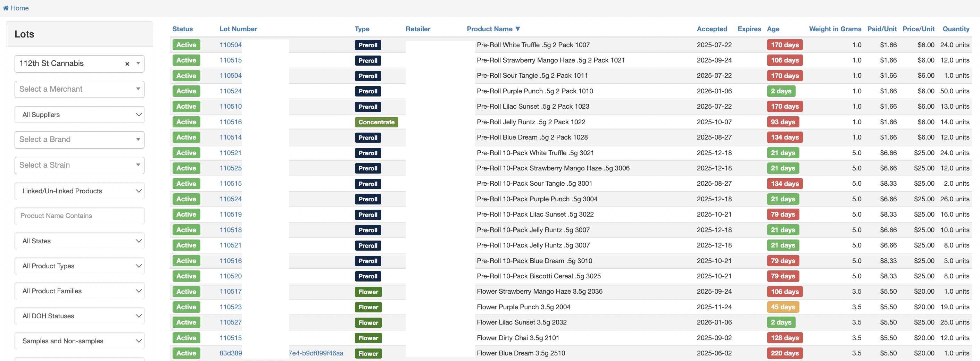This screenshot has height=361, width=980.
Task: Open the 112th St Cannabis dropdown
Action: [79, 64]
